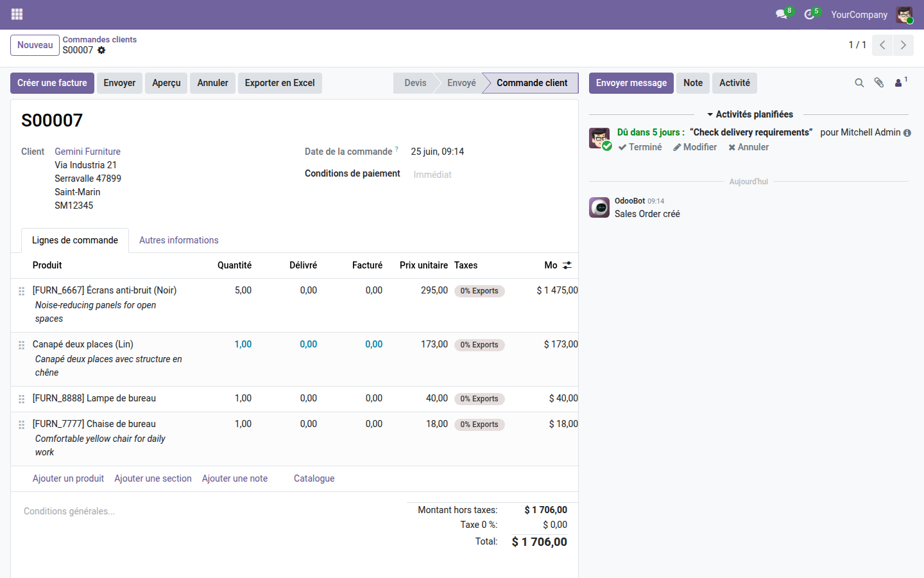Search messages with magnifier icon
924x578 pixels.
coord(859,83)
